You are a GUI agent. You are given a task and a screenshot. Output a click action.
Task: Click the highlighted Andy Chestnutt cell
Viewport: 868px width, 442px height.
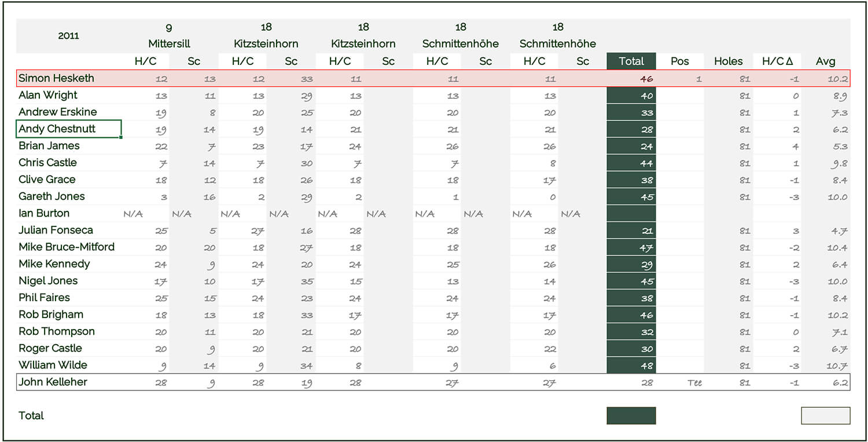pyautogui.click(x=69, y=129)
